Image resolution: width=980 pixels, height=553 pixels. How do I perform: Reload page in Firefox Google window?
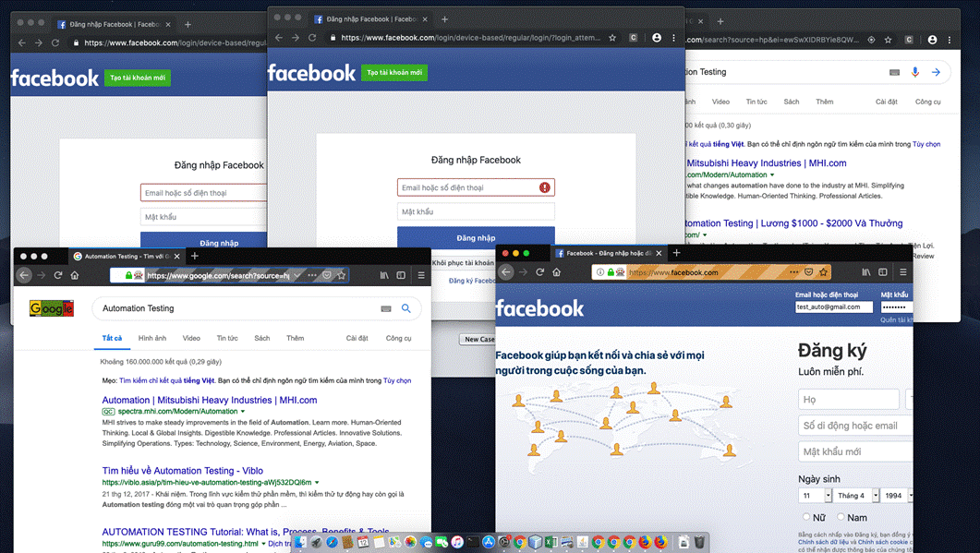57,275
